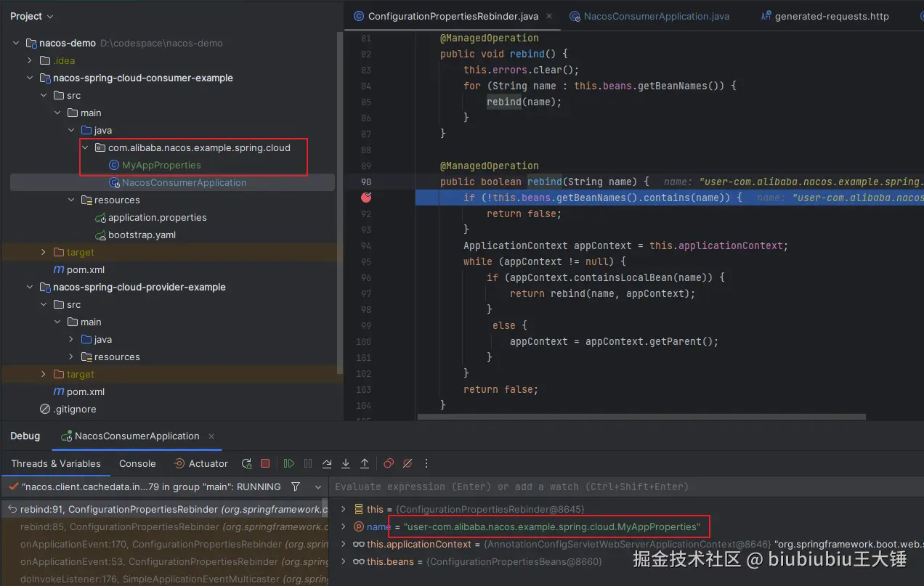Select stack frame onApplicationEvent:53
The width and height of the screenshot is (924, 586).
click(x=166, y=561)
